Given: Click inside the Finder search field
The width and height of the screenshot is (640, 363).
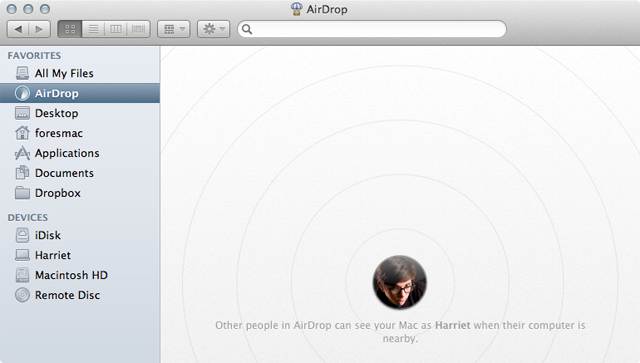Looking at the screenshot, I should pyautogui.click(x=372, y=29).
